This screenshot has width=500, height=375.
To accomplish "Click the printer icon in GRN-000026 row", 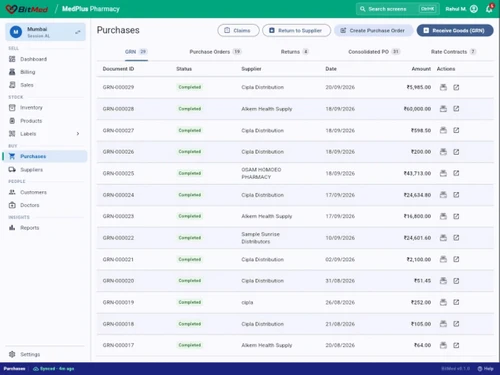I will pyautogui.click(x=443, y=152).
